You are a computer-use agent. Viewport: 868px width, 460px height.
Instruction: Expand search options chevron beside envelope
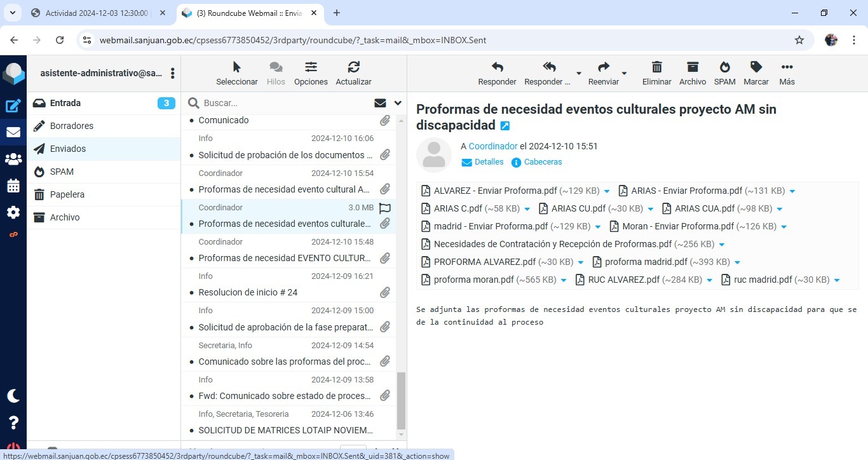pos(398,103)
